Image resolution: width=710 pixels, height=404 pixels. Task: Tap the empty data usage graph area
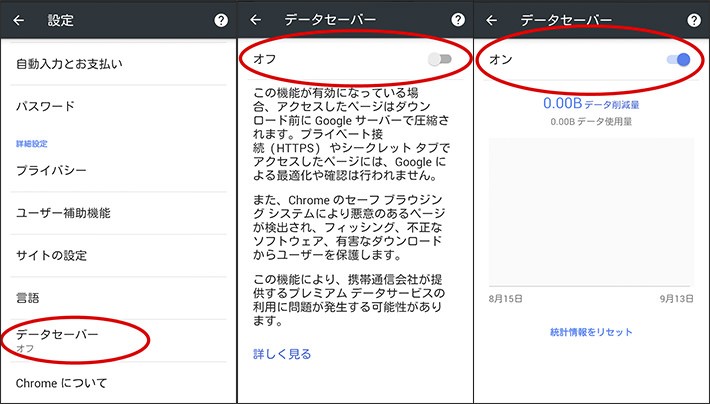click(591, 212)
